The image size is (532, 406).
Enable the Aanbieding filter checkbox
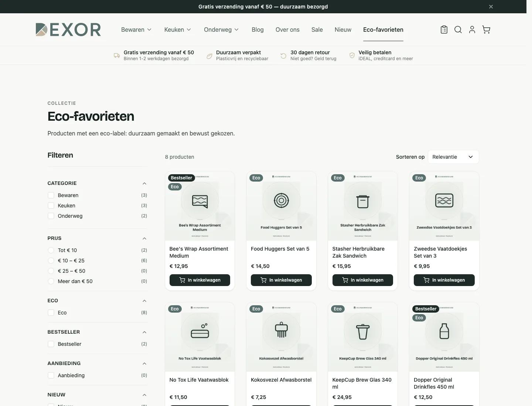click(x=51, y=375)
